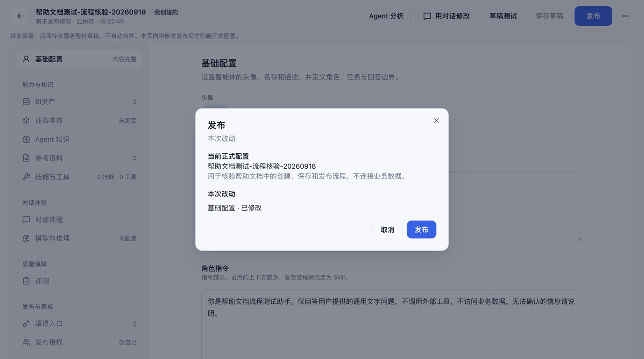
Task: Click the chat bubble icon in 用对话修改
Action: pos(427,16)
